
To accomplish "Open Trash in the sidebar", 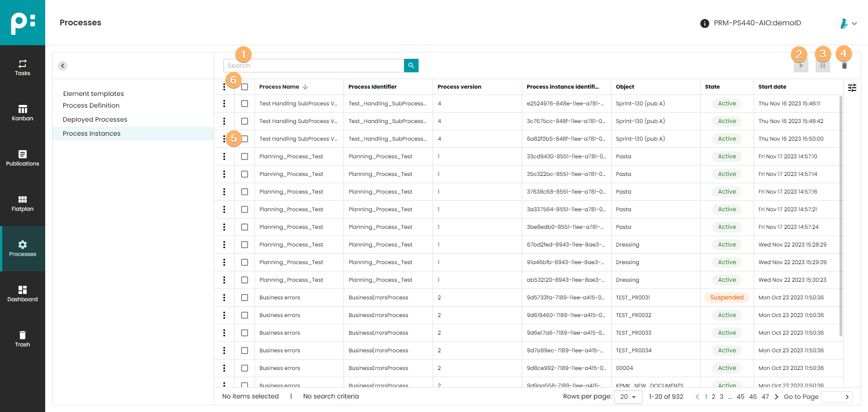I will point(23,339).
